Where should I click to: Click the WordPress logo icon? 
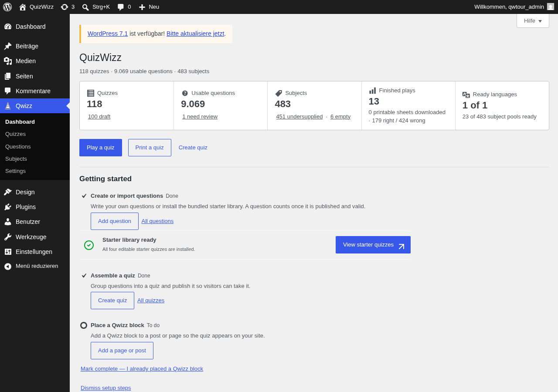pyautogui.click(x=7, y=7)
